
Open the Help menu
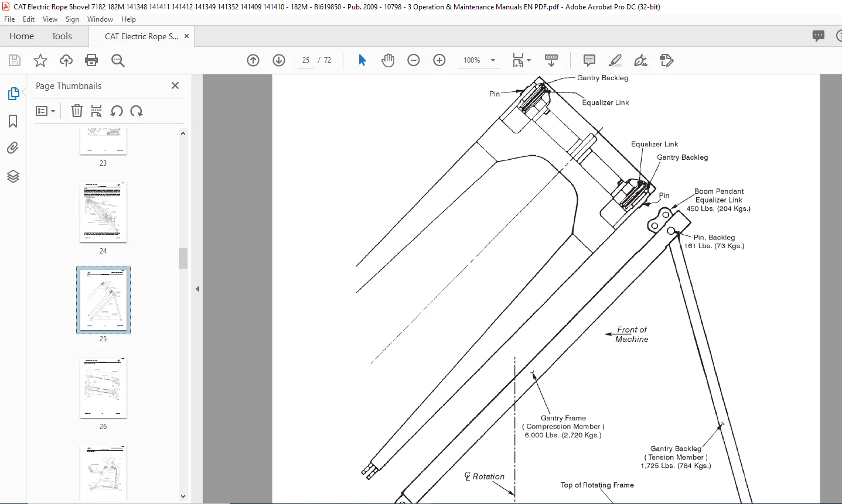pos(128,19)
